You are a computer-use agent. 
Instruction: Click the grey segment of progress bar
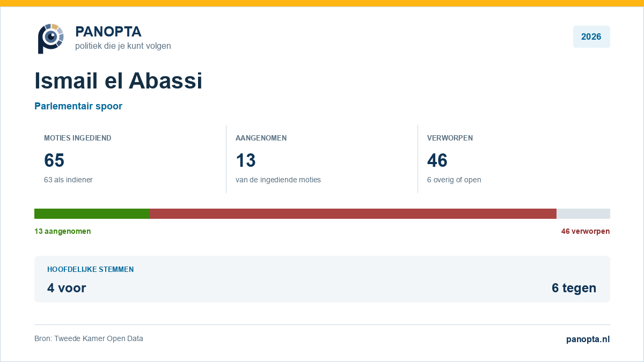click(x=583, y=213)
